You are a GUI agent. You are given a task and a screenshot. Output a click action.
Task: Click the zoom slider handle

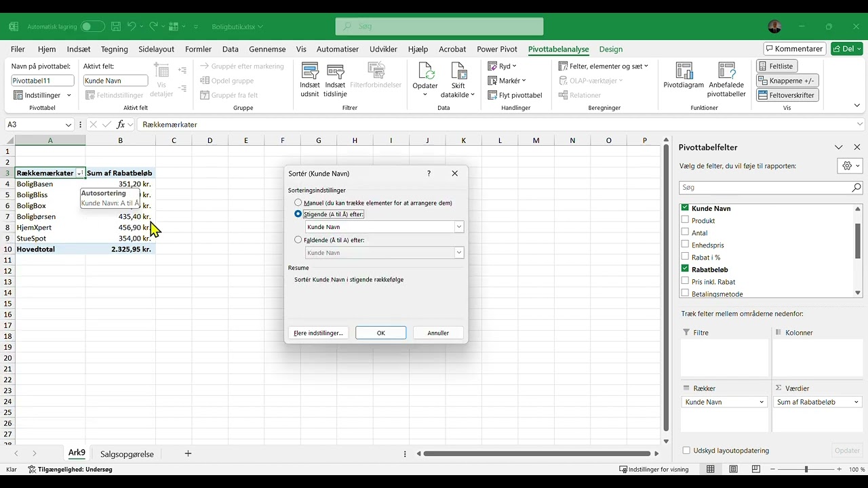tap(806, 469)
